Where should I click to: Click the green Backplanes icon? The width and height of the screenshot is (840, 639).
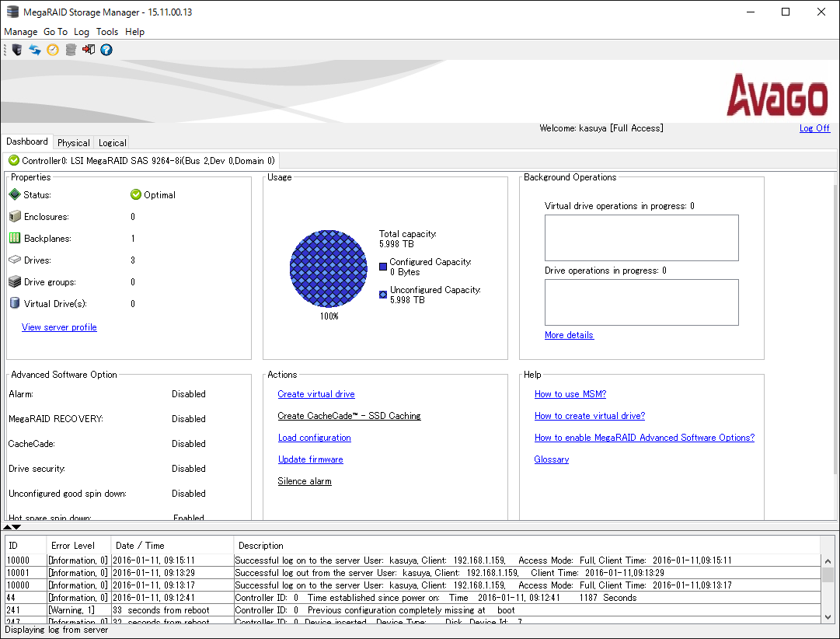coord(15,238)
